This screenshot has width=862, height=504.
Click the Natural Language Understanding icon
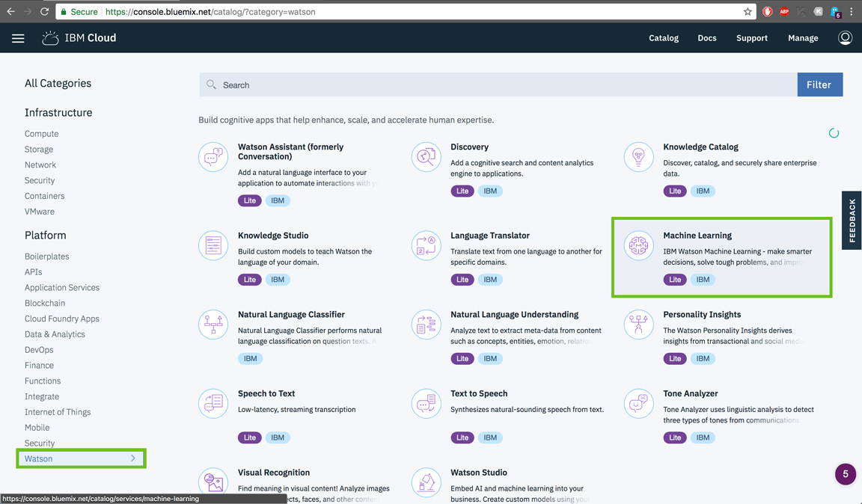[426, 325]
